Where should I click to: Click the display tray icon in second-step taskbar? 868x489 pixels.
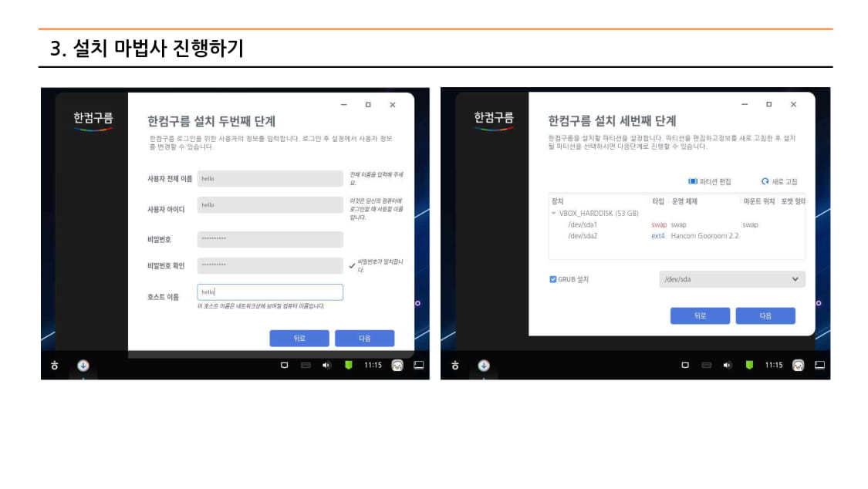pos(284,365)
